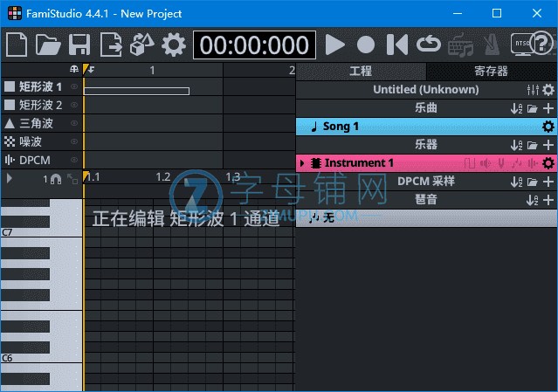Rewind to the start with the skip-back icon
The width and height of the screenshot is (558, 392).
click(396, 45)
